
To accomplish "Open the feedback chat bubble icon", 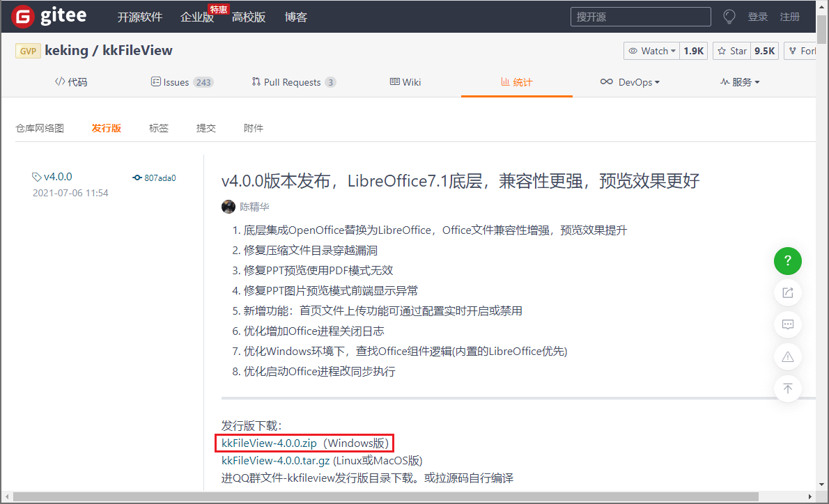I will 788,324.
